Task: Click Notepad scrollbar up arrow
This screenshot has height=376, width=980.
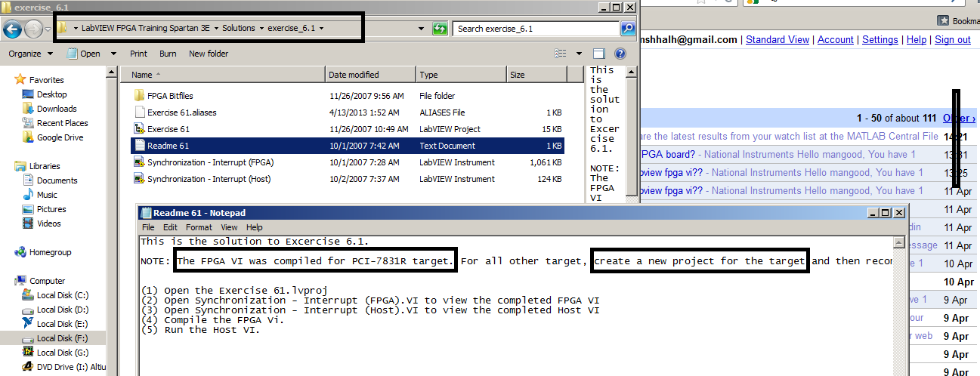Action: tap(898, 242)
